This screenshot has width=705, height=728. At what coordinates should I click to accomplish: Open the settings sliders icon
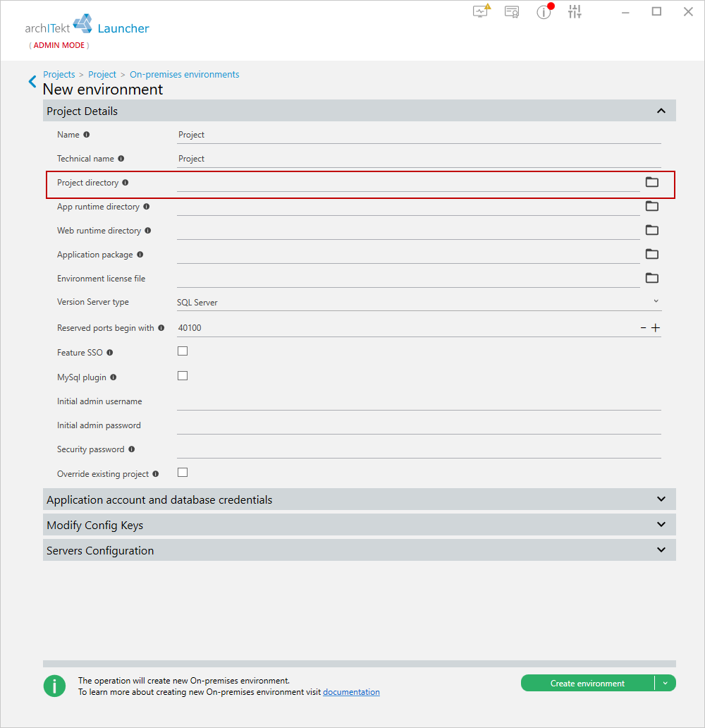click(x=575, y=11)
